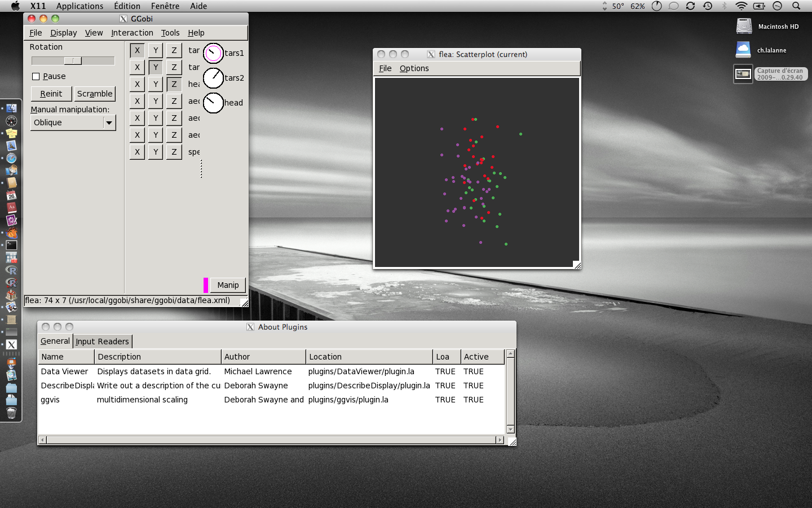812x508 pixels.
Task: Click the Rotation speed slider
Action: click(73, 61)
